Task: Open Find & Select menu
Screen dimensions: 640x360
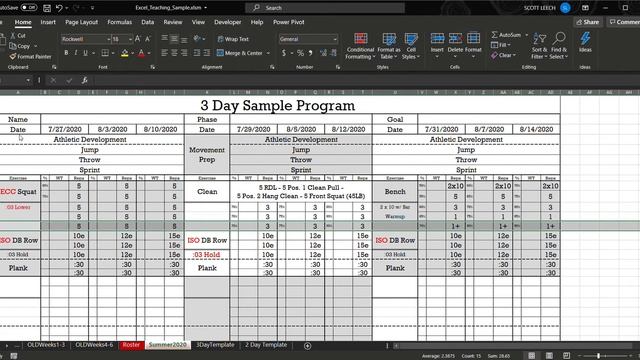Action: tap(559, 46)
